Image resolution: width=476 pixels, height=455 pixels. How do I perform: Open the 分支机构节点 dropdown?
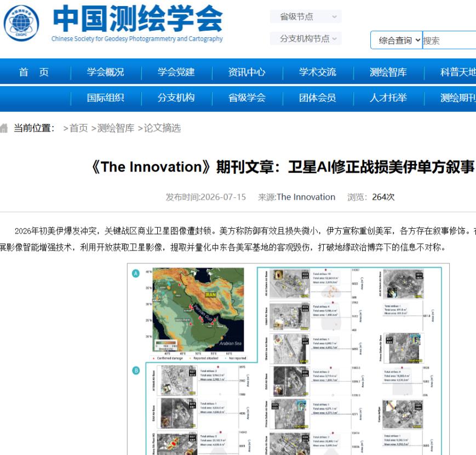pyautogui.click(x=306, y=38)
